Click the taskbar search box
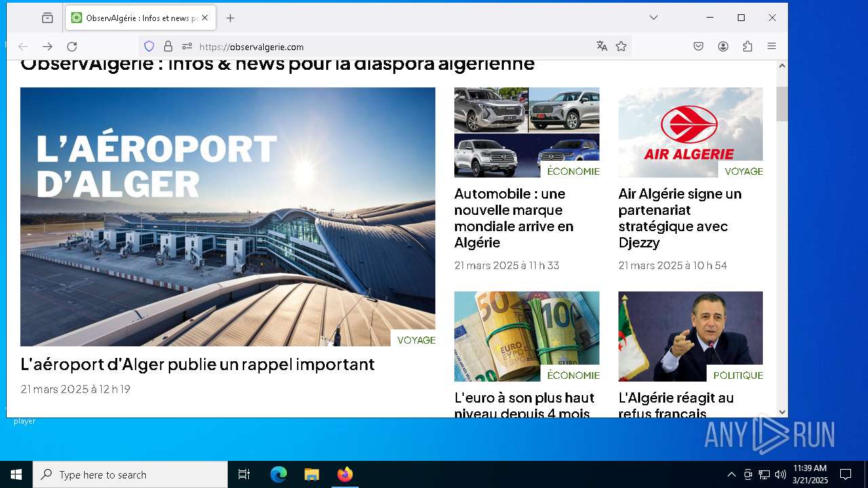 tap(130, 474)
